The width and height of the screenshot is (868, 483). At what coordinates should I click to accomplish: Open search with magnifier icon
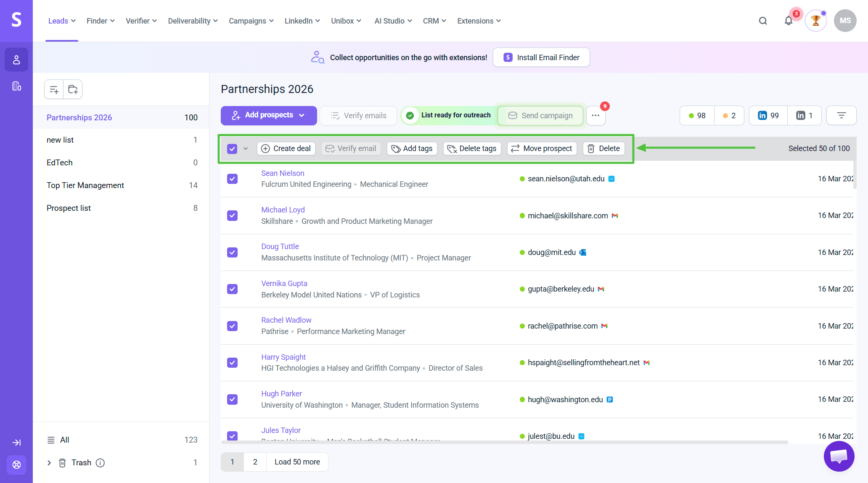tap(763, 21)
